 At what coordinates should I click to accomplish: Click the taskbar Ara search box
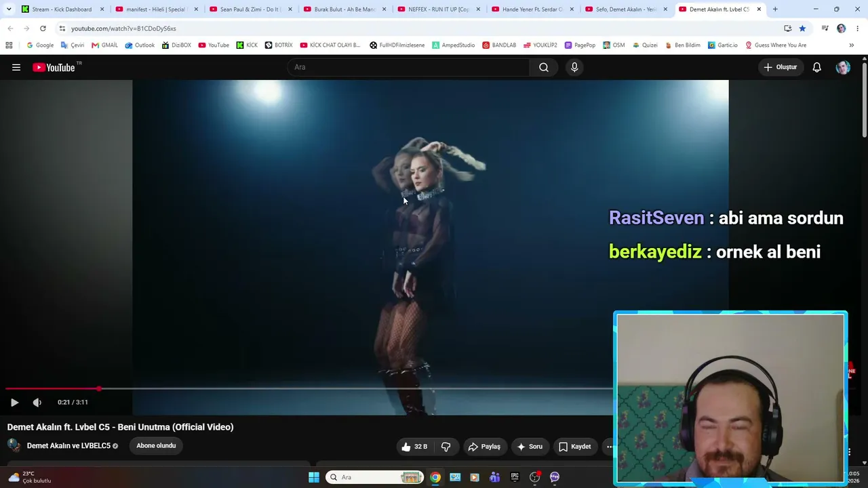(x=375, y=477)
